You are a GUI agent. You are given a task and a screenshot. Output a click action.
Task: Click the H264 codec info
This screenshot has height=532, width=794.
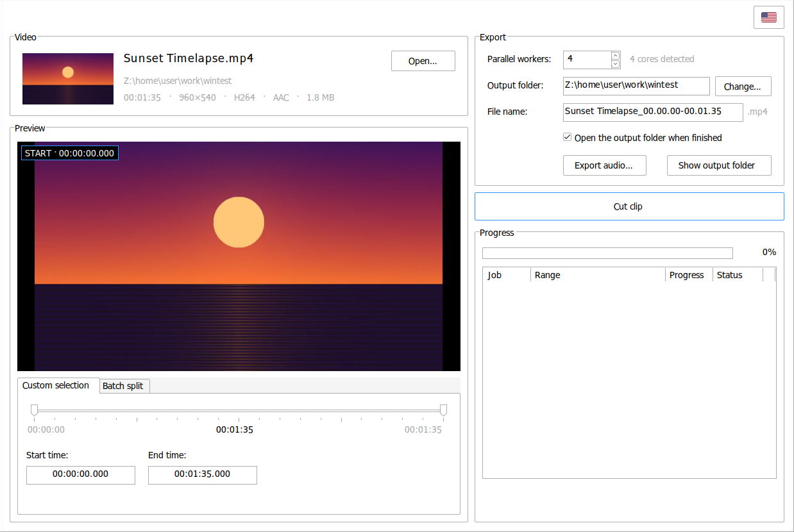pos(244,97)
